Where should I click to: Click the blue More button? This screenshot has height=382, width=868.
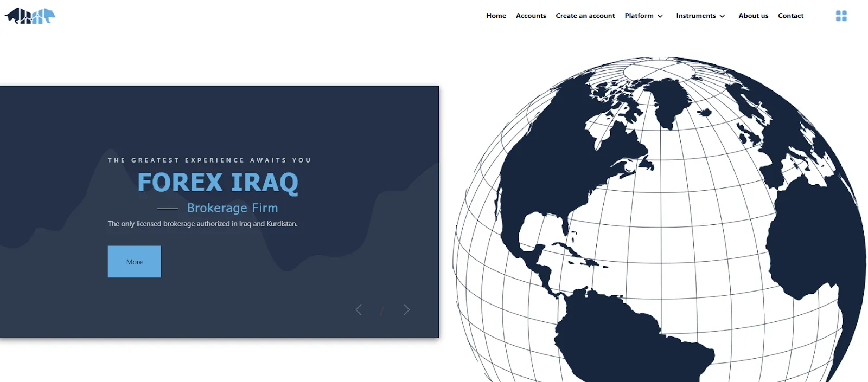click(x=135, y=262)
